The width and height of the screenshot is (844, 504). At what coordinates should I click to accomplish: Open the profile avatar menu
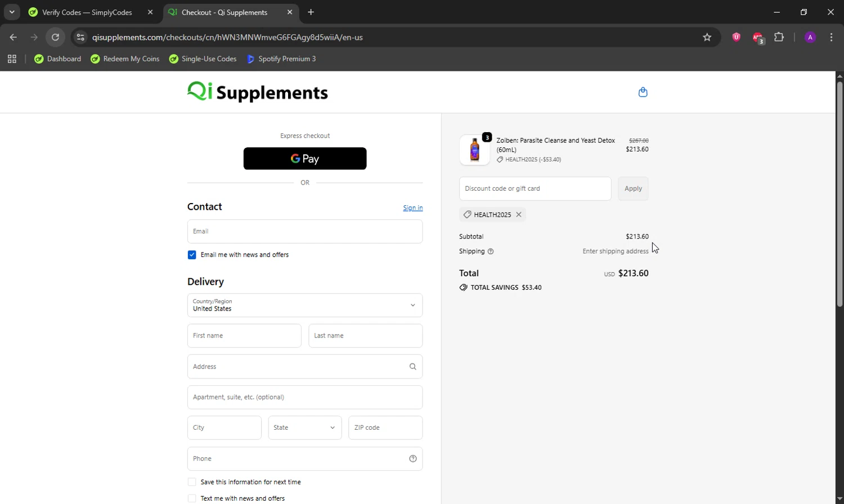coord(810,37)
